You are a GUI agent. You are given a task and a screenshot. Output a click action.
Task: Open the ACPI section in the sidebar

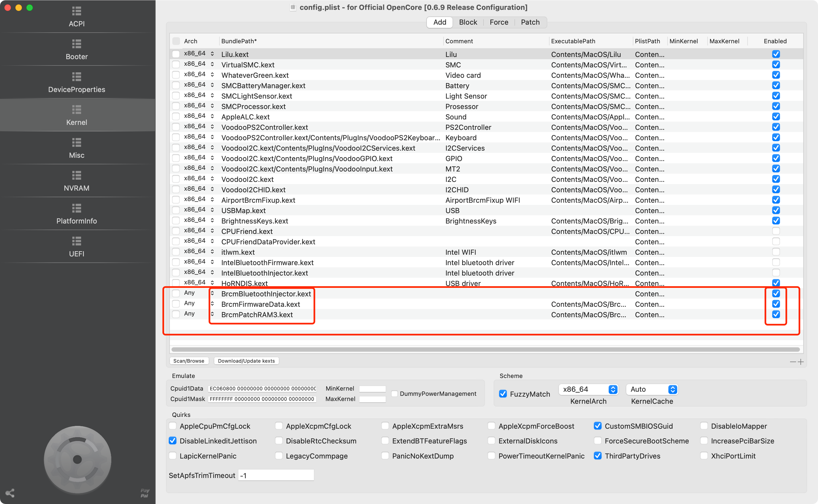(76, 17)
